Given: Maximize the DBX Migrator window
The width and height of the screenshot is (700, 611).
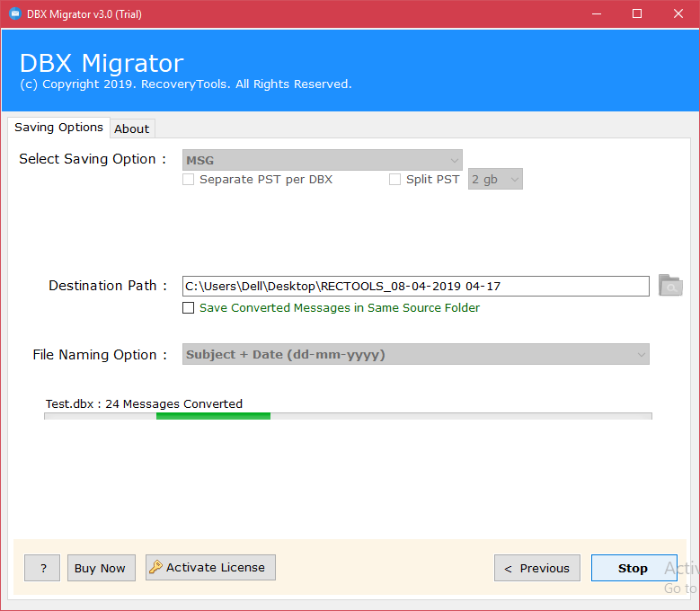Looking at the screenshot, I should coord(637,13).
